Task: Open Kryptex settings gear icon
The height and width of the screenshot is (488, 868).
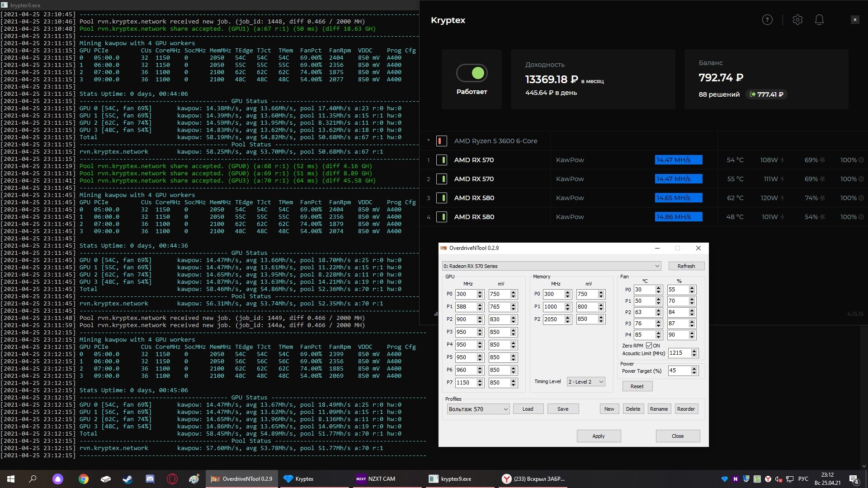Action: click(x=797, y=20)
